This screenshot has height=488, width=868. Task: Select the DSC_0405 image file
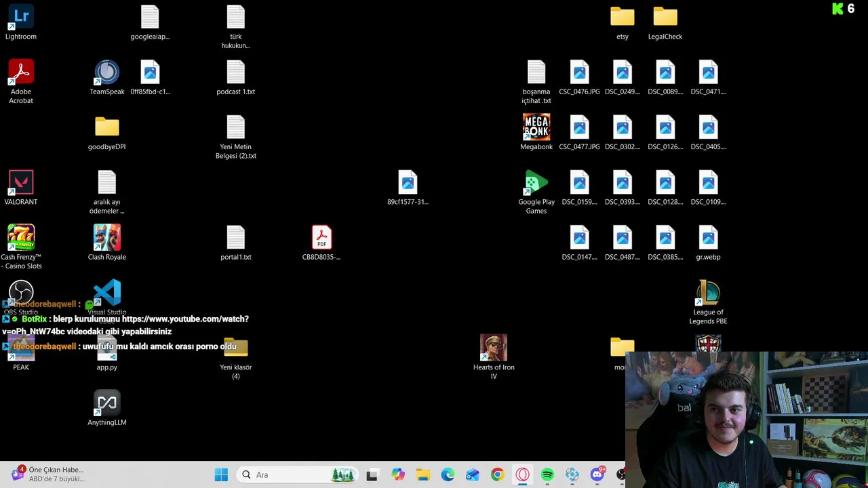(x=708, y=133)
